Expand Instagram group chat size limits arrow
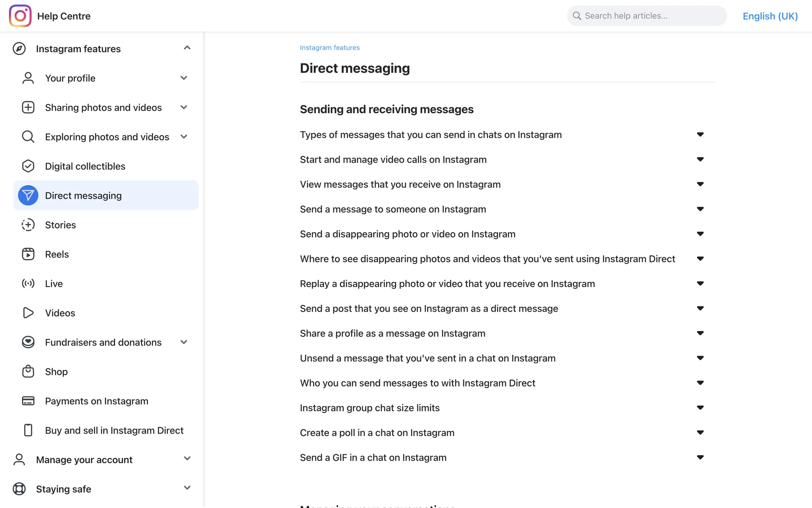This screenshot has height=508, width=812. (700, 408)
